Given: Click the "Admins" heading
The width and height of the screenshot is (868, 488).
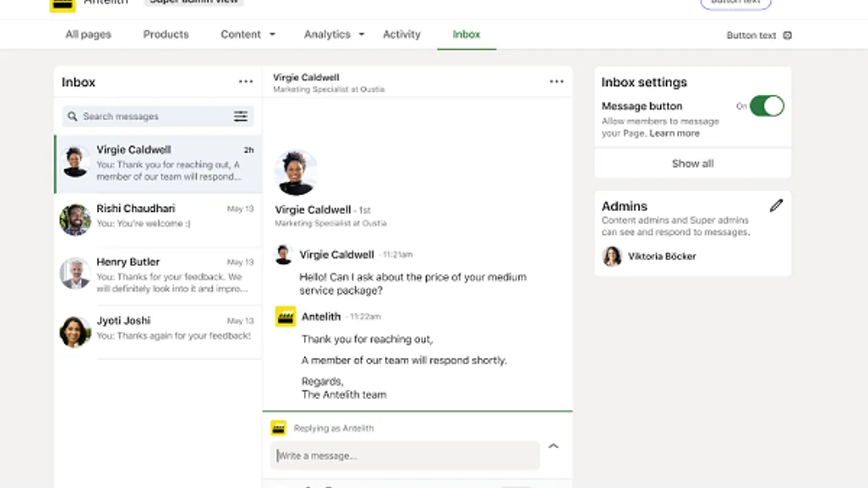Looking at the screenshot, I should [x=624, y=206].
